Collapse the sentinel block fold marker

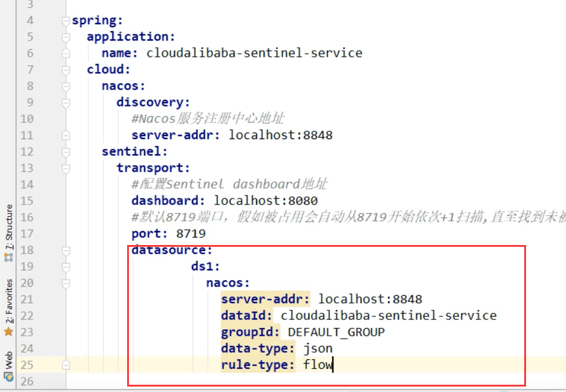point(66,152)
